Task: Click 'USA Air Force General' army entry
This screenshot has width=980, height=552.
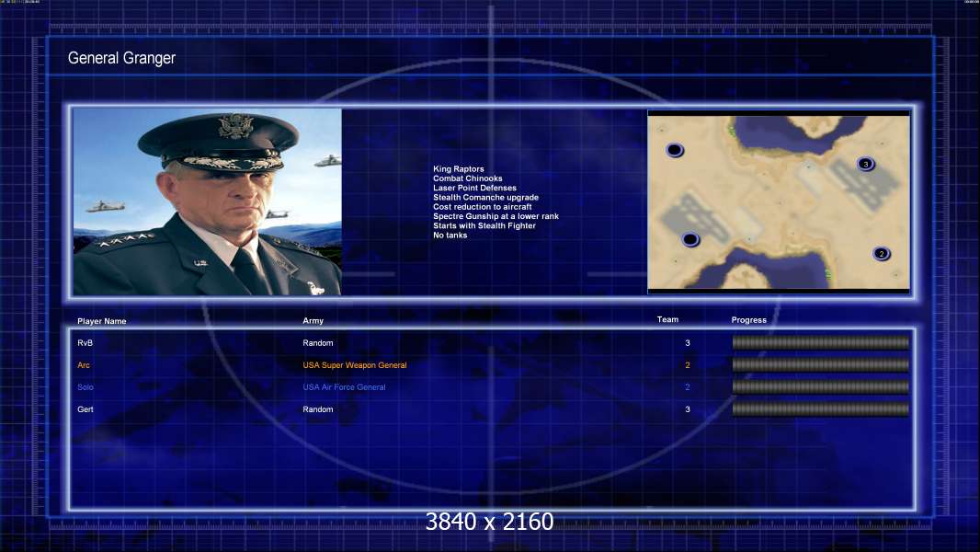Action: [x=344, y=387]
